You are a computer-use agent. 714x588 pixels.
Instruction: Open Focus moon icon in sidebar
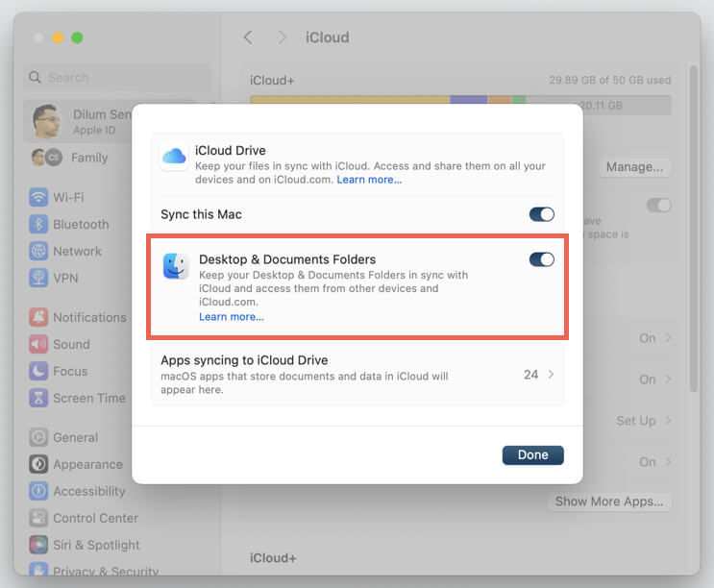[x=38, y=371]
